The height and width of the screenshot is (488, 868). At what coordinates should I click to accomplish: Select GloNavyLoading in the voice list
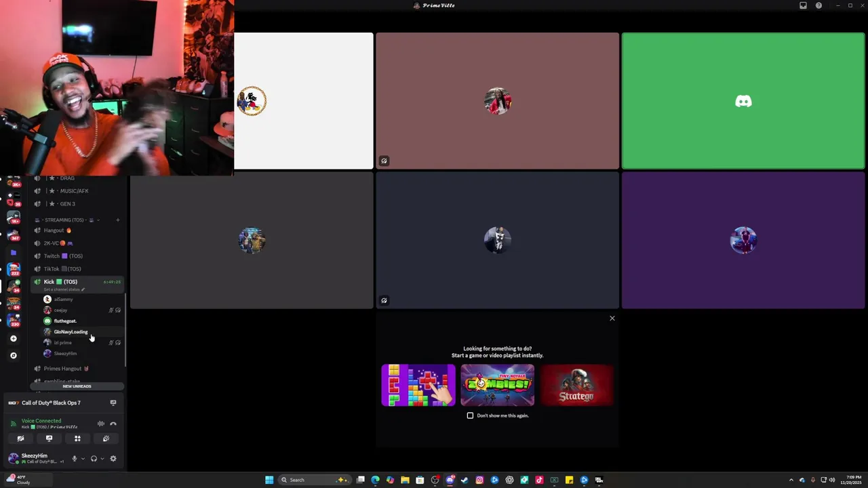click(x=82, y=332)
